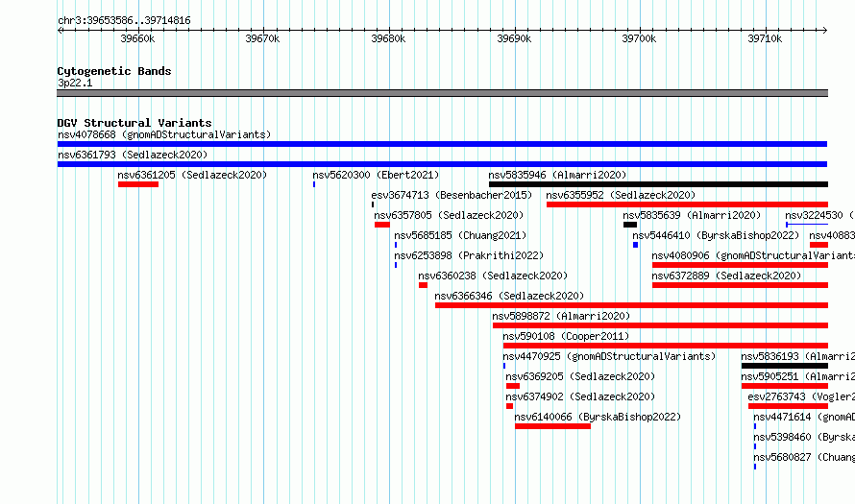Viewport: 855px width, 504px height.
Task: Click the nsv6360238 small red bar
Action: coord(423,285)
